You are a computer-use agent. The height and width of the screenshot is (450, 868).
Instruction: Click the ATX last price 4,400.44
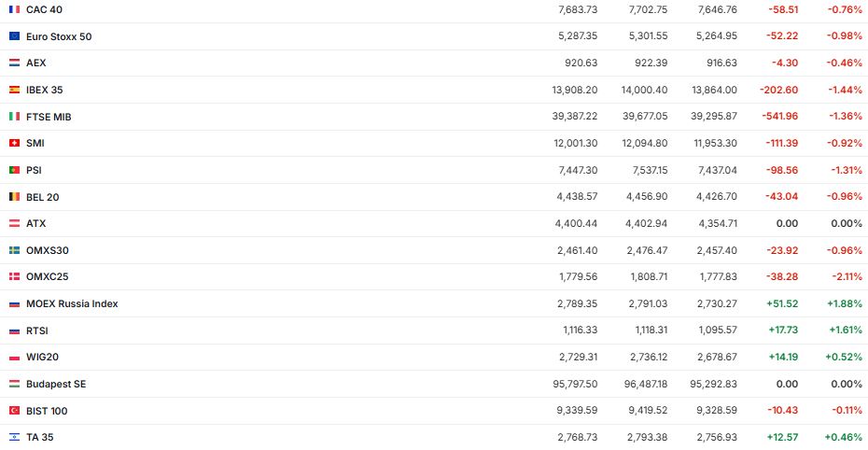[576, 223]
